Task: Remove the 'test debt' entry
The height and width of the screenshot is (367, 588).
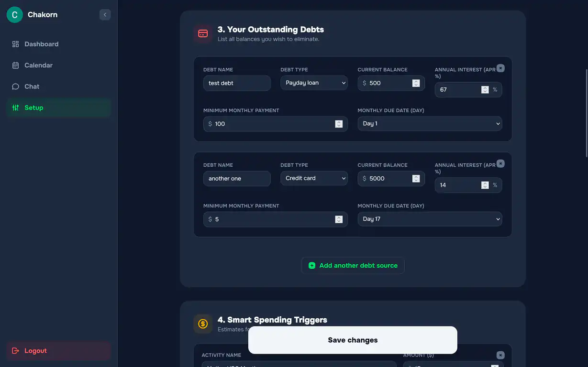Action: (500, 68)
